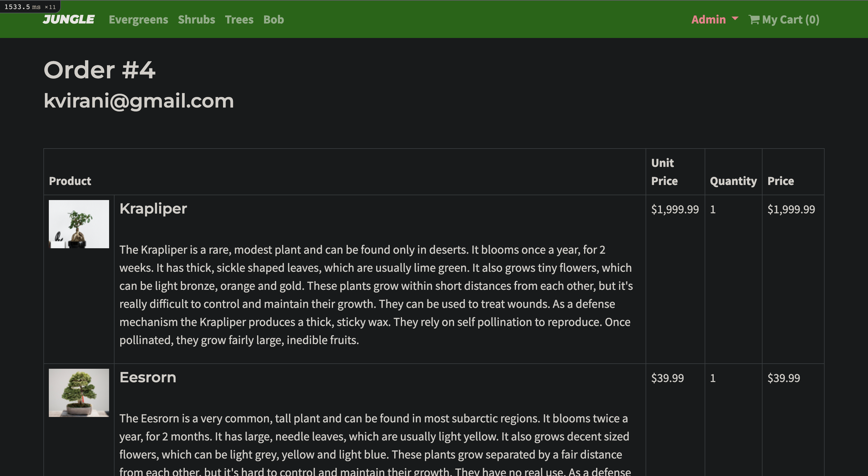Open the Bob category link
Viewport: 868px width, 476px height.
click(274, 20)
